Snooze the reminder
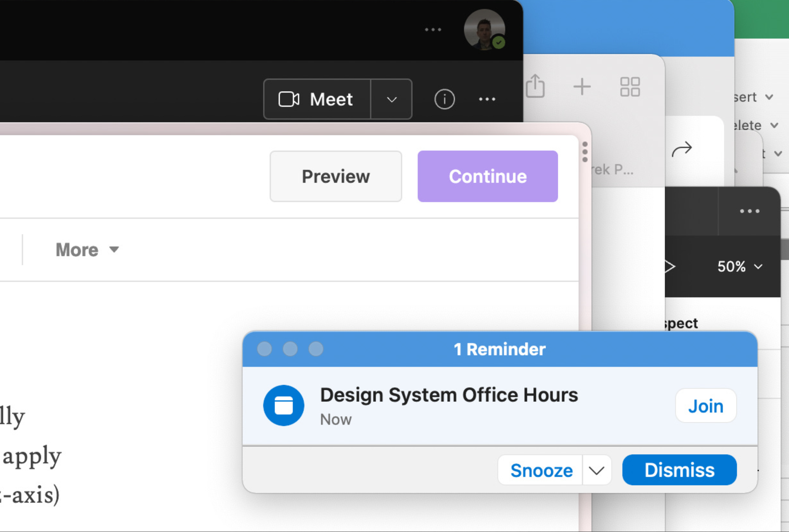 click(541, 470)
